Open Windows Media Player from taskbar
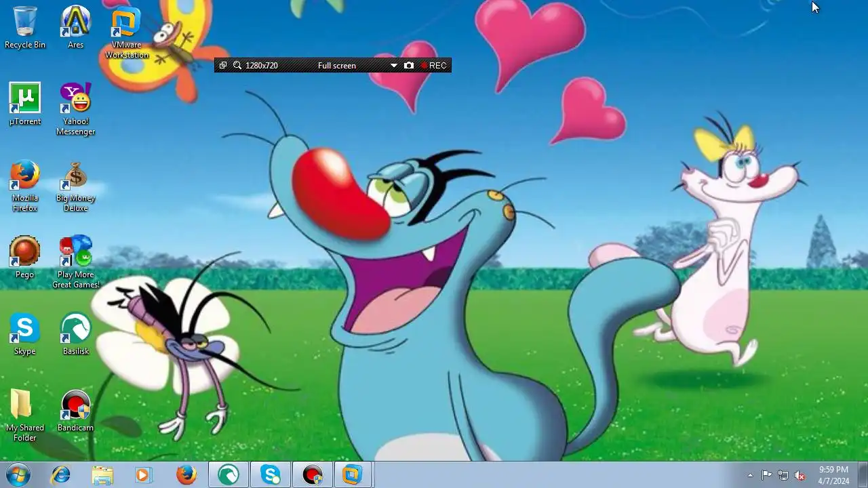Screen dimensions: 868x488 pos(143,475)
